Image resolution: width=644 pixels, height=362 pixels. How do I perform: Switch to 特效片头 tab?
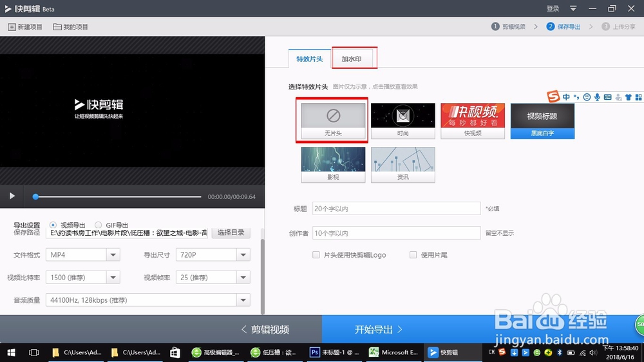click(x=310, y=59)
